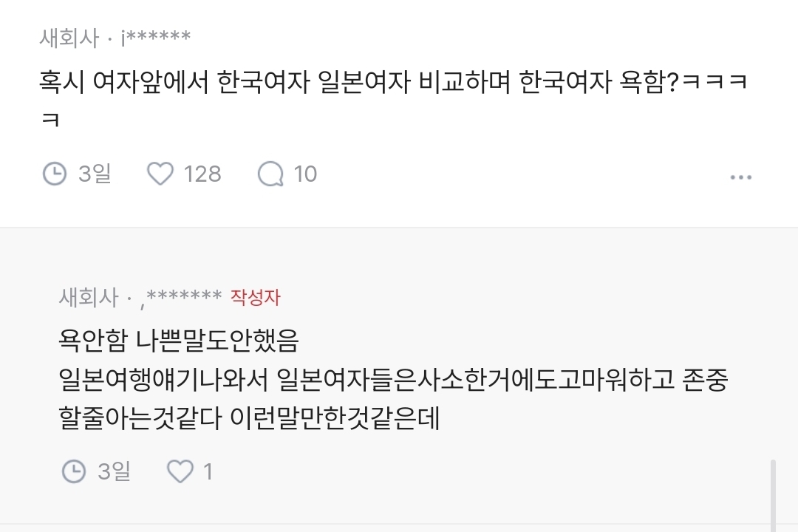Click the 3일 timestamp on the author's reply
Viewport: 798px width, 532px height.
pos(114,471)
